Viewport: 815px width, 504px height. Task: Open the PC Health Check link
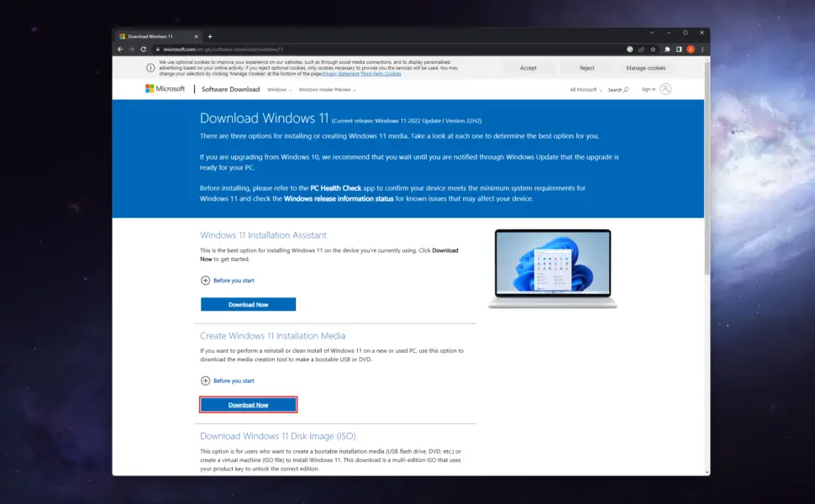pos(336,188)
